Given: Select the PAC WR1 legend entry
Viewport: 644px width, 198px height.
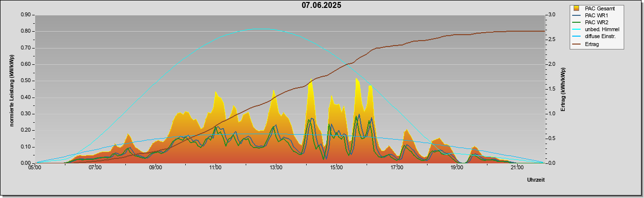Looking at the screenshot, I should (x=596, y=15).
